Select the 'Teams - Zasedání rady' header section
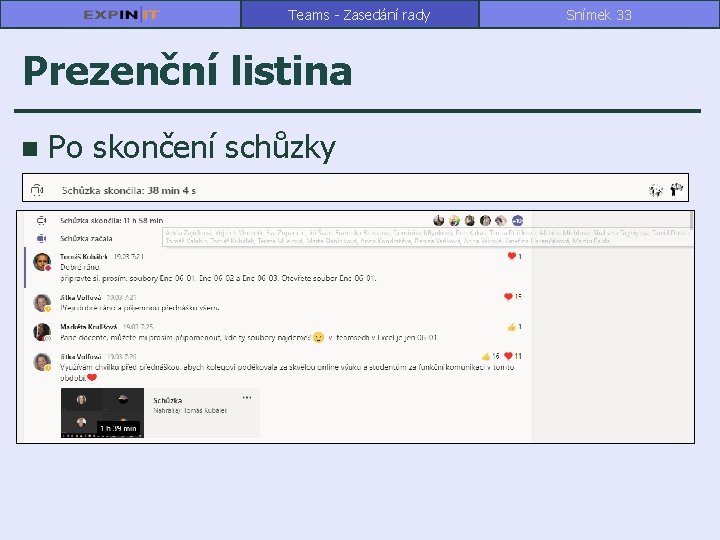This screenshot has width=720, height=540. (360, 15)
